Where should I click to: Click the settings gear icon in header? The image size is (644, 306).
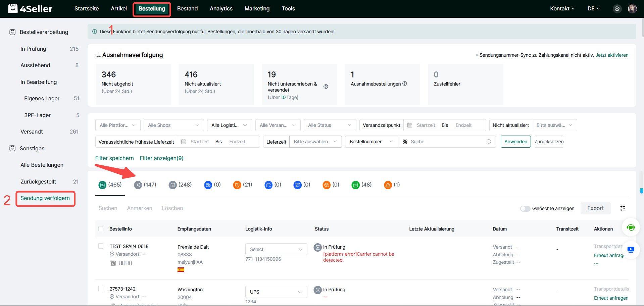(x=617, y=9)
